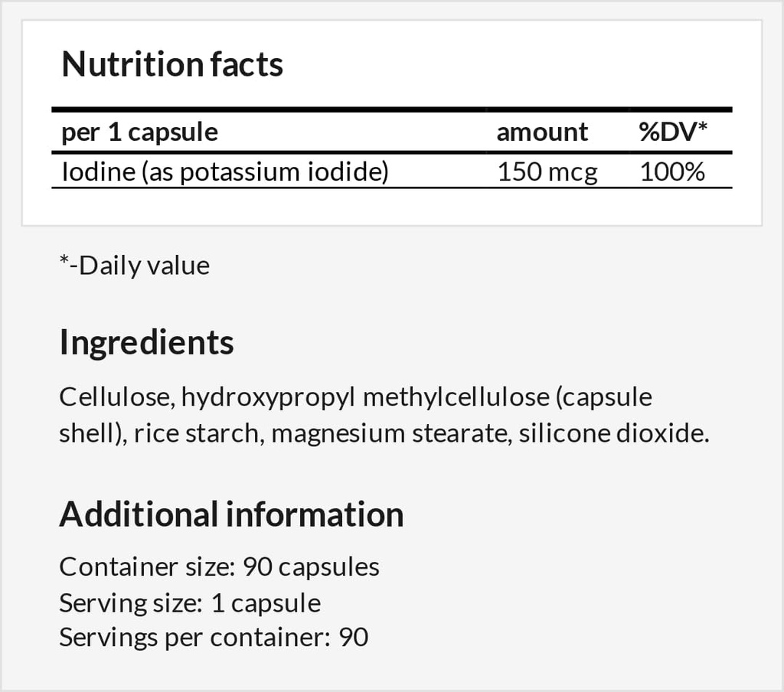
Task: Click "silicone dioxide" in the ingredients list
Action: click(612, 433)
